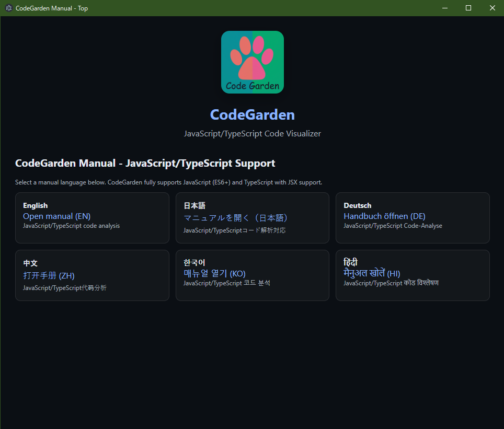Select the हिंदी card heading
504x429 pixels.
(350, 262)
